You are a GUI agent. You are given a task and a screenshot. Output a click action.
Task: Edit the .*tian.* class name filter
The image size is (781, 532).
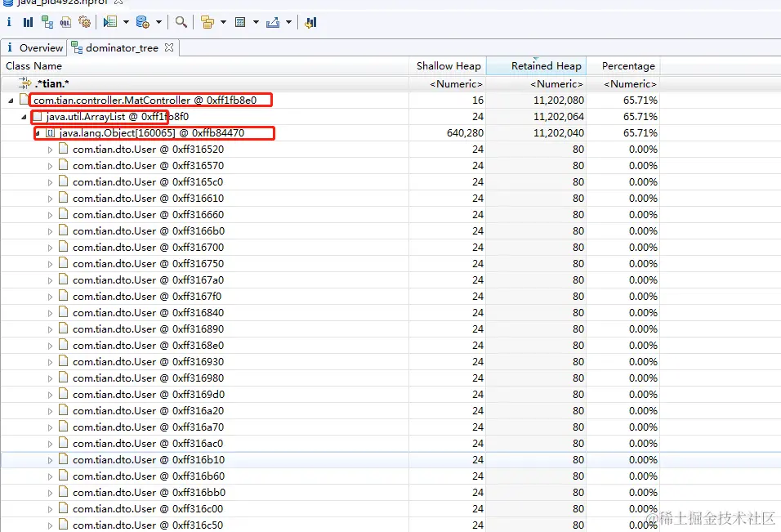[51, 83]
